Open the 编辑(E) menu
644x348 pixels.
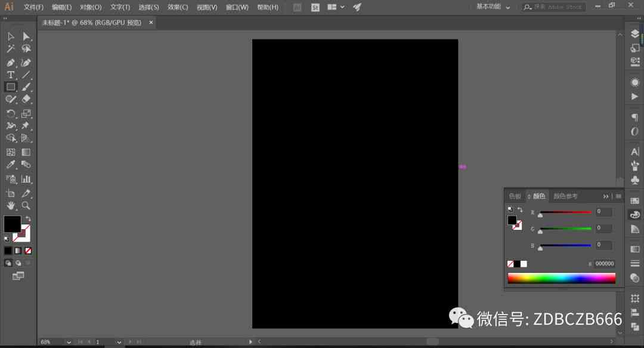pos(61,7)
